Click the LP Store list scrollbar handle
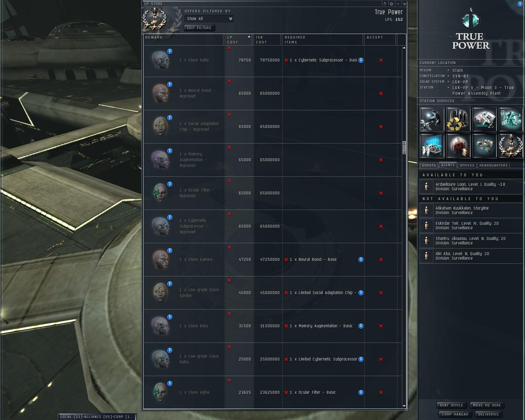This screenshot has height=420, width=525. [404, 148]
